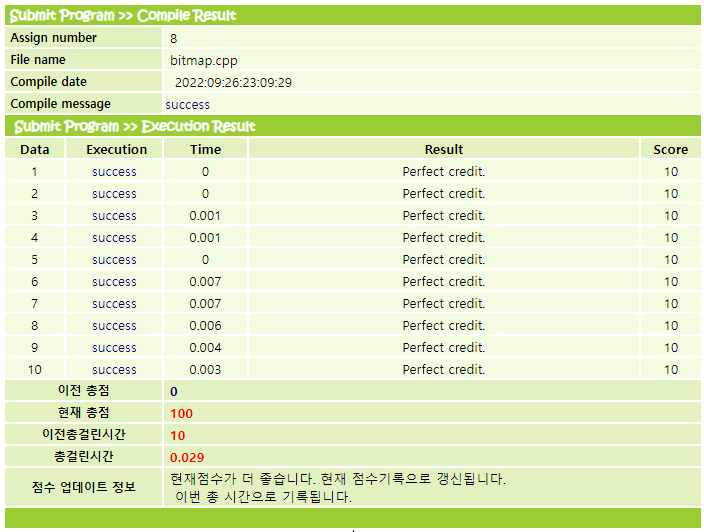Click score 10 in data row 1
The image size is (704, 532).
(671, 172)
